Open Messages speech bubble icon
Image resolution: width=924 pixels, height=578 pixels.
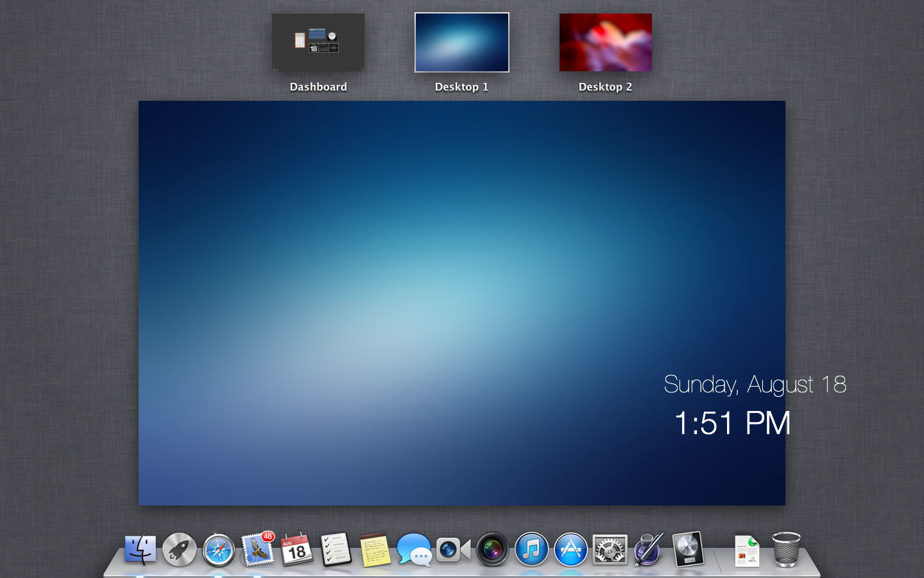tap(415, 550)
